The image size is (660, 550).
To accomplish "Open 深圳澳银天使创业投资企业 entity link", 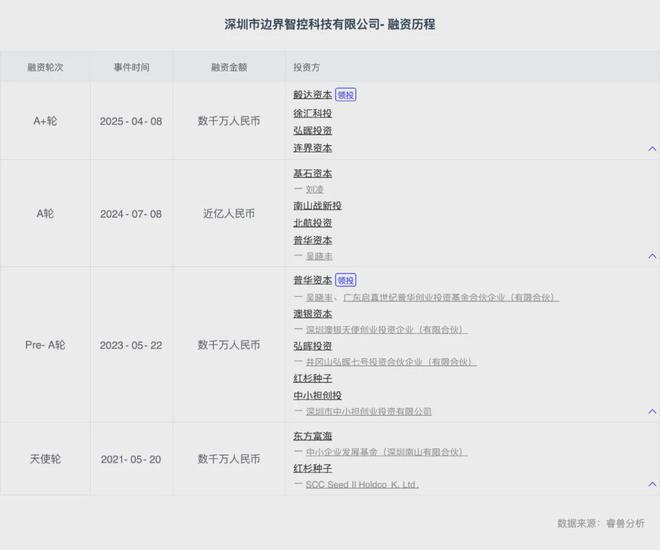I will pos(386,329).
